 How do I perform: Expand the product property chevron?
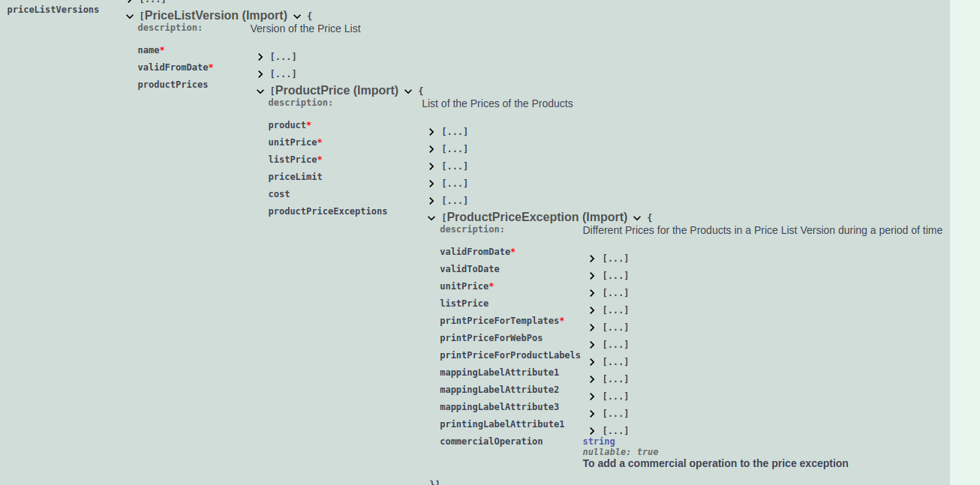[431, 132]
